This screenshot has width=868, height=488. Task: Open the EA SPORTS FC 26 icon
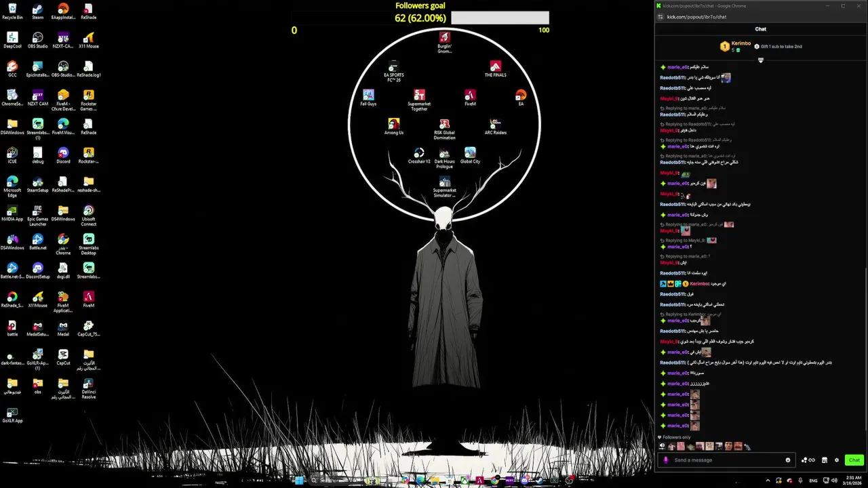pyautogui.click(x=393, y=71)
